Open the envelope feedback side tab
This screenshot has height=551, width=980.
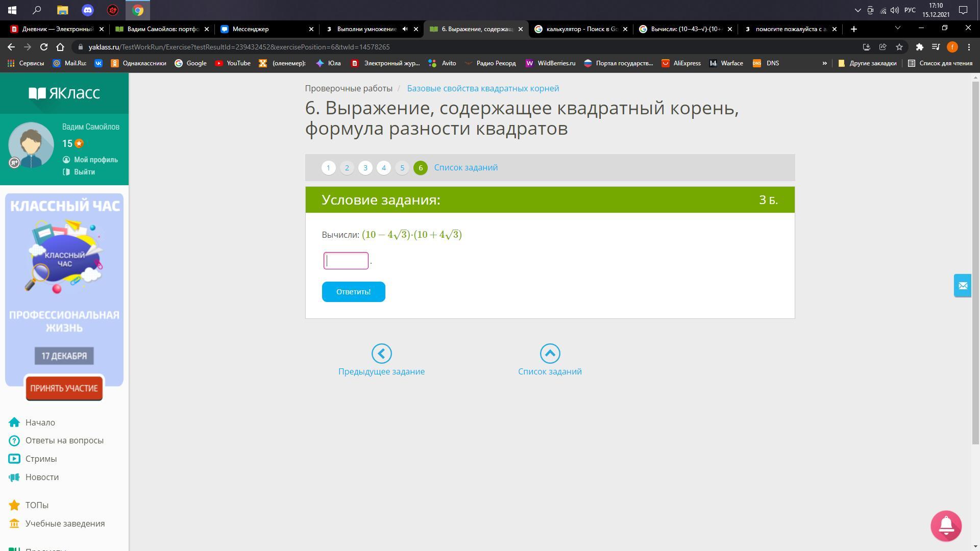click(x=963, y=286)
